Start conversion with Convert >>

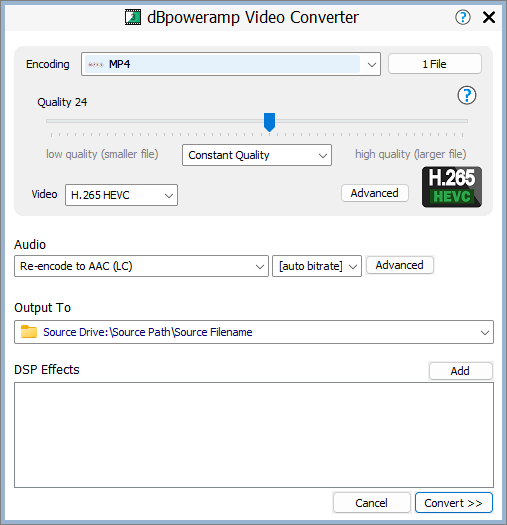pos(453,503)
